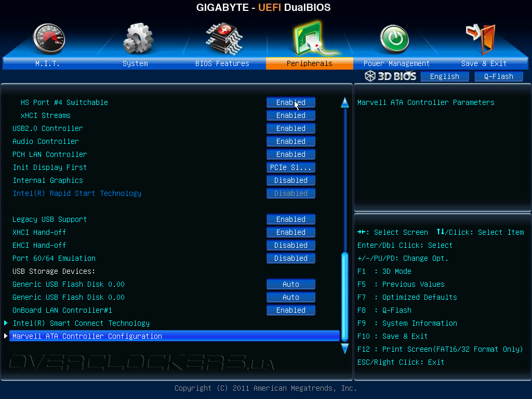Change Legacy USB Support value

pos(291,219)
